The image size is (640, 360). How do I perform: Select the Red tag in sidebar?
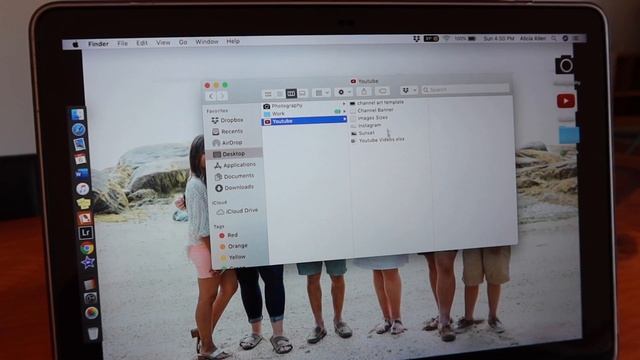click(229, 235)
